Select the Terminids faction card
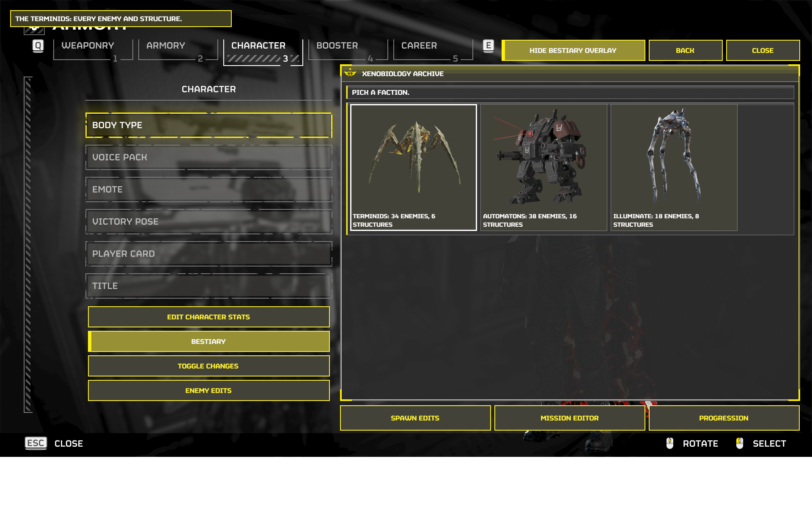The image size is (812, 511). point(414,168)
